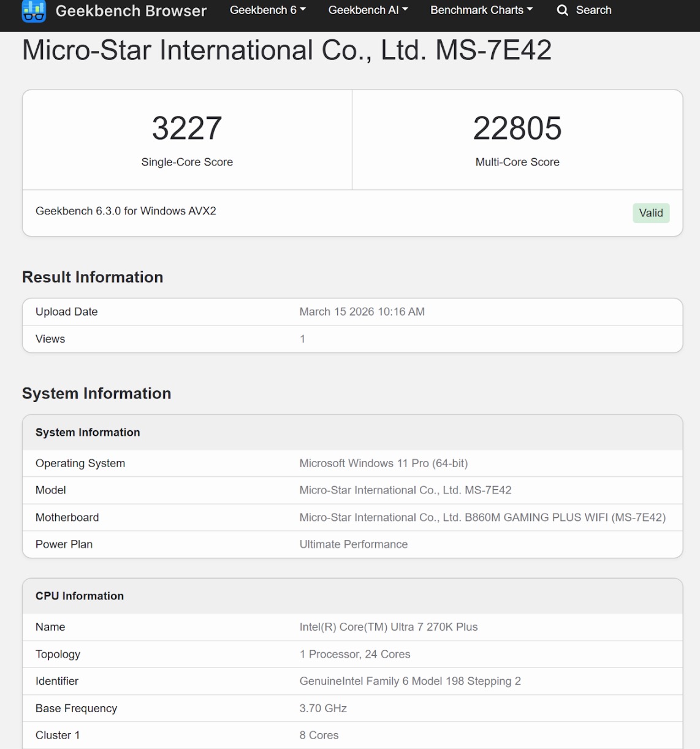Click the Views count value
The width and height of the screenshot is (700, 749).
point(302,339)
